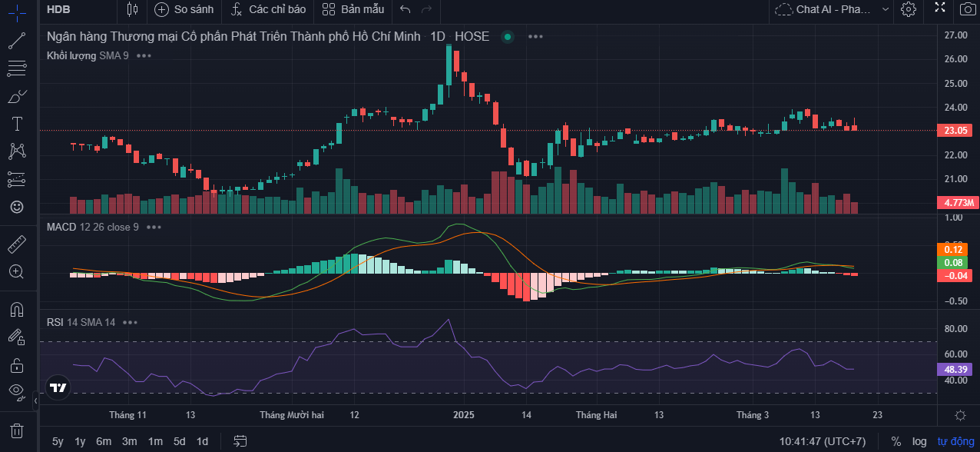Select the 1y time range
Screen dimensions: 980x452
80,441
